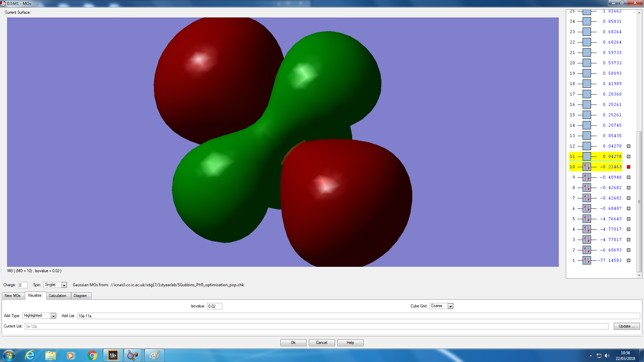
Task: Click orbital 1 electron-pair box
Action: 587,260
